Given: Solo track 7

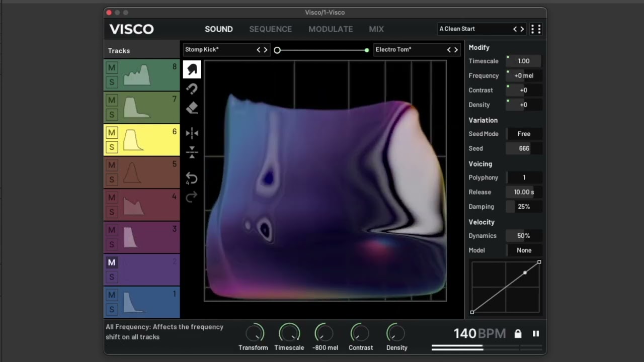Looking at the screenshot, I should pos(112,115).
